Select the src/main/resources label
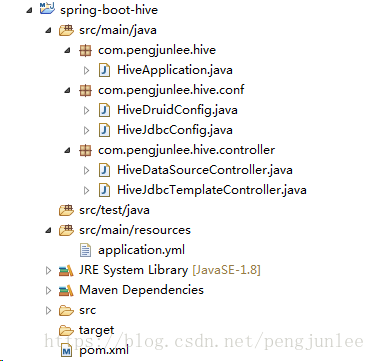Viewport: 375px width, 361px height. pos(135,230)
